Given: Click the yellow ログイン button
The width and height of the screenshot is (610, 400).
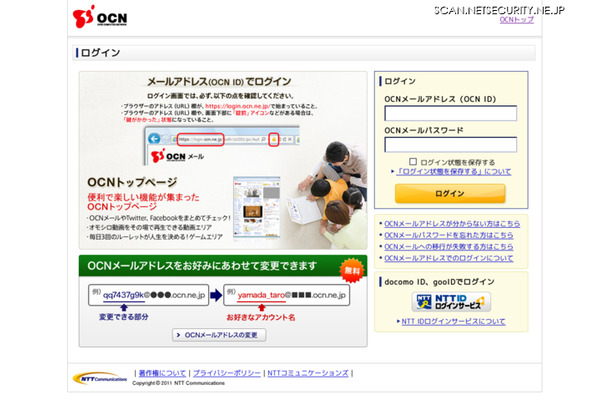Looking at the screenshot, I should click(450, 193).
